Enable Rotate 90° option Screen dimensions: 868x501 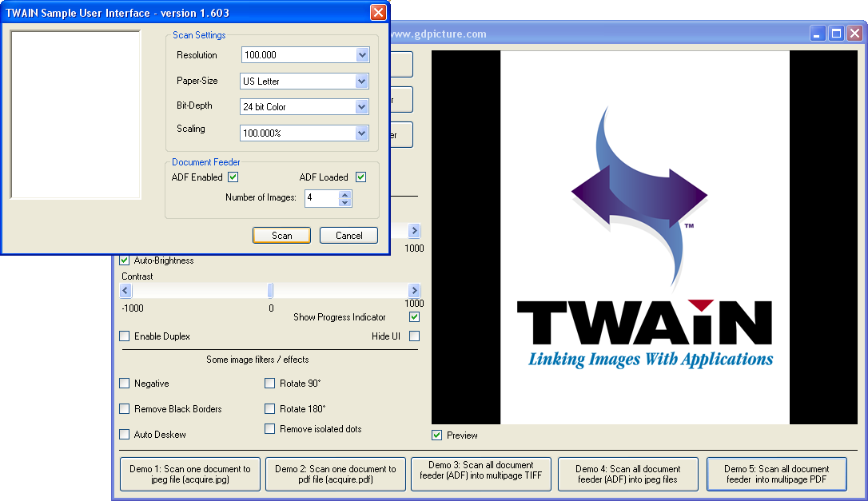tap(269, 383)
